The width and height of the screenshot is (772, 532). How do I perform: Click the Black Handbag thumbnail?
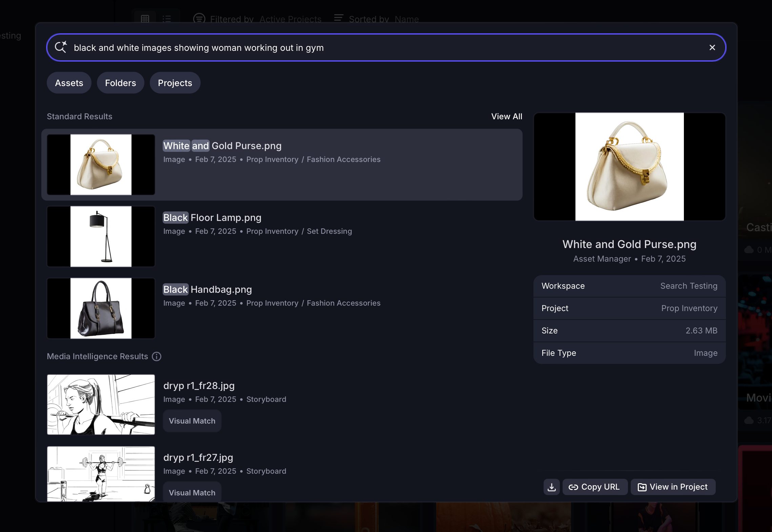pyautogui.click(x=101, y=308)
